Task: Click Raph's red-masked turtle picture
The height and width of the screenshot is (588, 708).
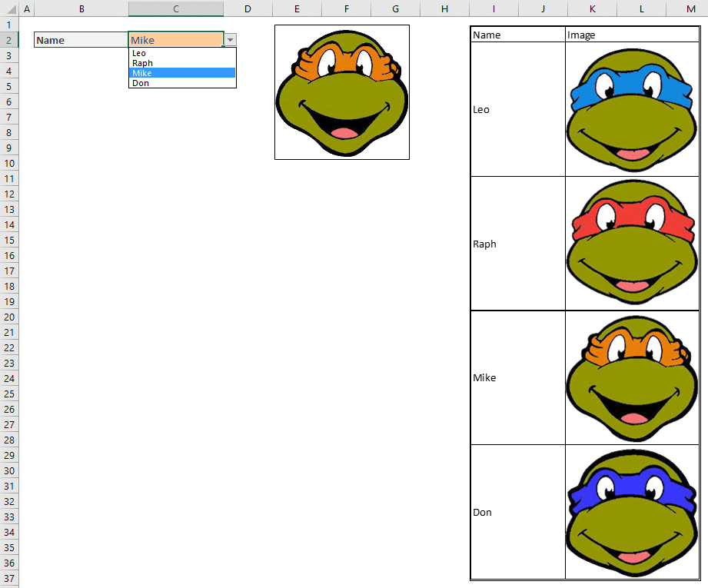Action: pos(631,242)
